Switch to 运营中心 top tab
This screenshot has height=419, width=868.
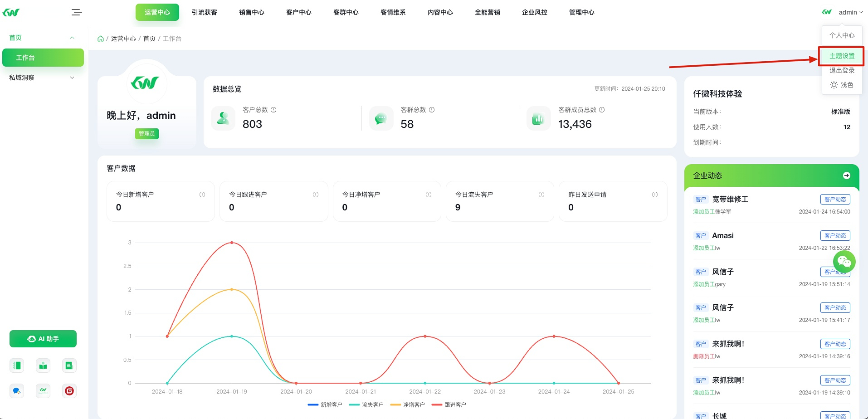157,12
